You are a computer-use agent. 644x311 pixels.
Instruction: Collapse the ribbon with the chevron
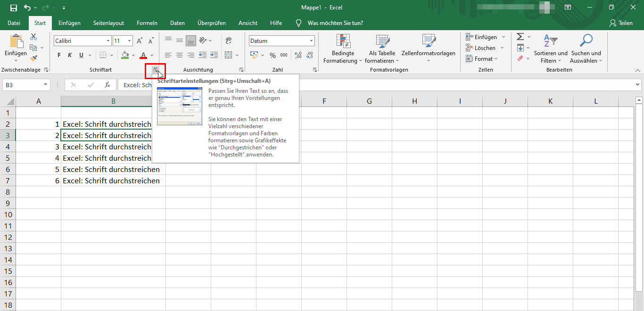(x=638, y=70)
